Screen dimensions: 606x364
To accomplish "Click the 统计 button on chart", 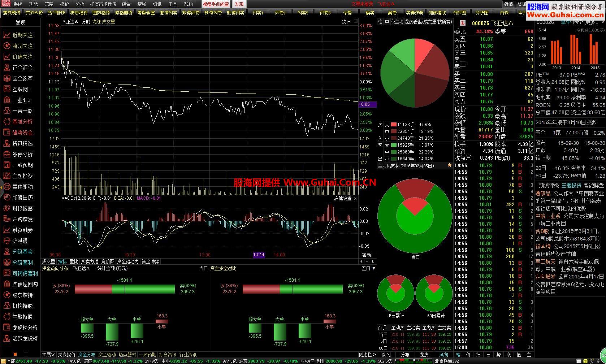I will pyautogui.click(x=346, y=22).
